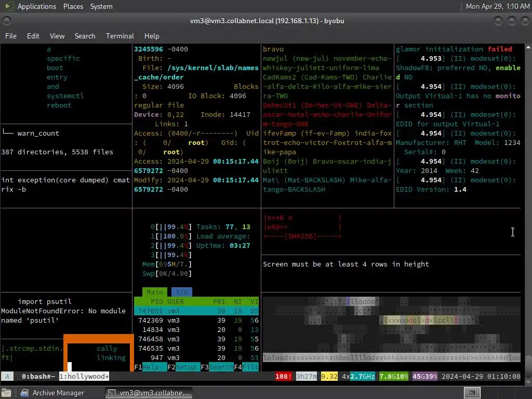
Task: Open the View menu
Action: point(57,36)
